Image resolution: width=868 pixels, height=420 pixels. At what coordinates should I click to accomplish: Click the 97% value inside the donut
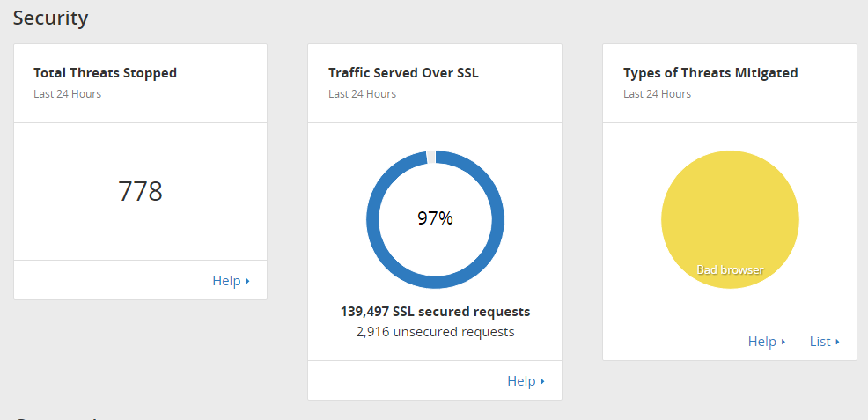pos(435,218)
